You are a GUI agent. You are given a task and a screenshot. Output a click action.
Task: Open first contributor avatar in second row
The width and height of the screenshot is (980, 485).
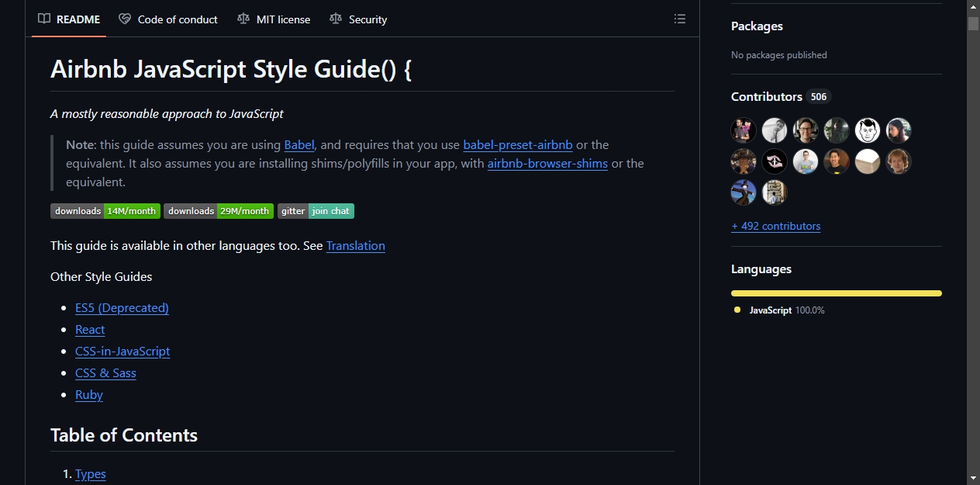[x=744, y=161]
